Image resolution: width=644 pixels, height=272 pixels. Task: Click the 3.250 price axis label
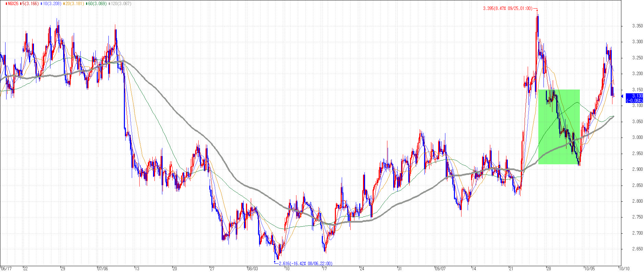pyautogui.click(x=637, y=58)
